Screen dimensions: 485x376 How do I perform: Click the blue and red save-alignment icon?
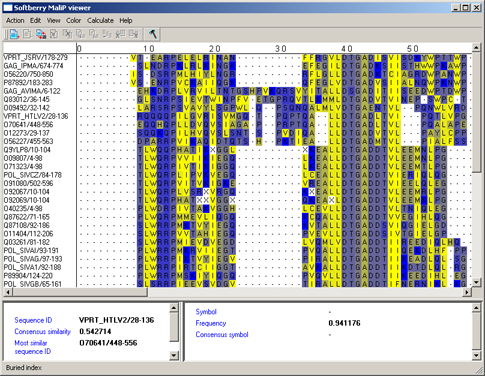tap(41, 34)
